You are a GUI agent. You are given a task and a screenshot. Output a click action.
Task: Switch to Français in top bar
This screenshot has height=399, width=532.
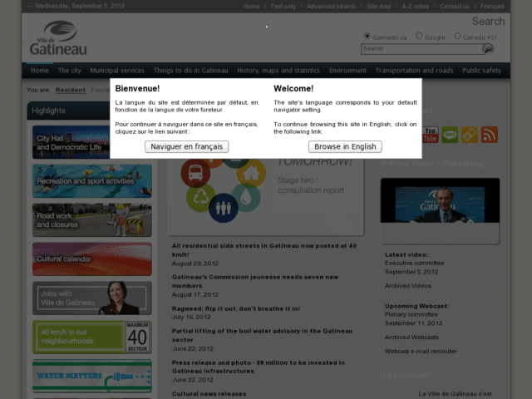(x=492, y=7)
